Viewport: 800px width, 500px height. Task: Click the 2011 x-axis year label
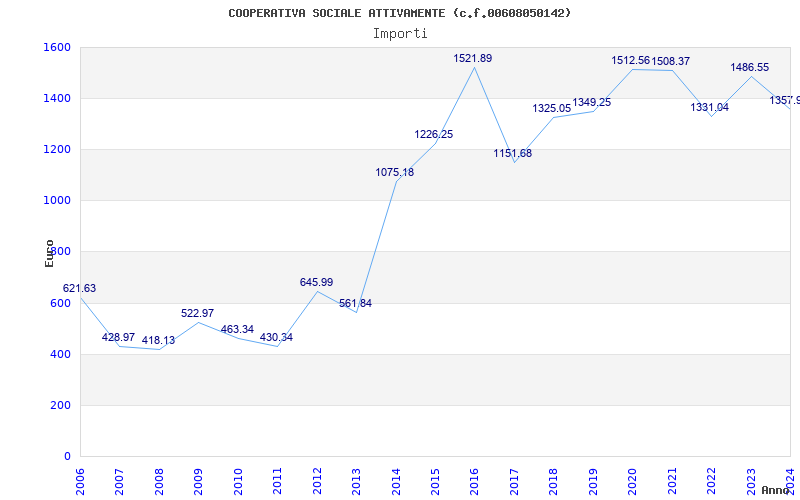(x=277, y=482)
